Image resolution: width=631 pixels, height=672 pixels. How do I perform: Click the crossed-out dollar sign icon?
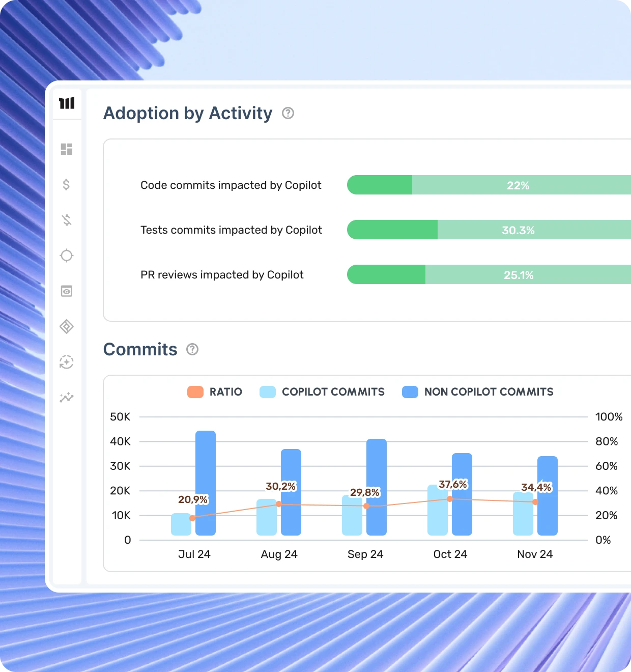[x=67, y=220]
